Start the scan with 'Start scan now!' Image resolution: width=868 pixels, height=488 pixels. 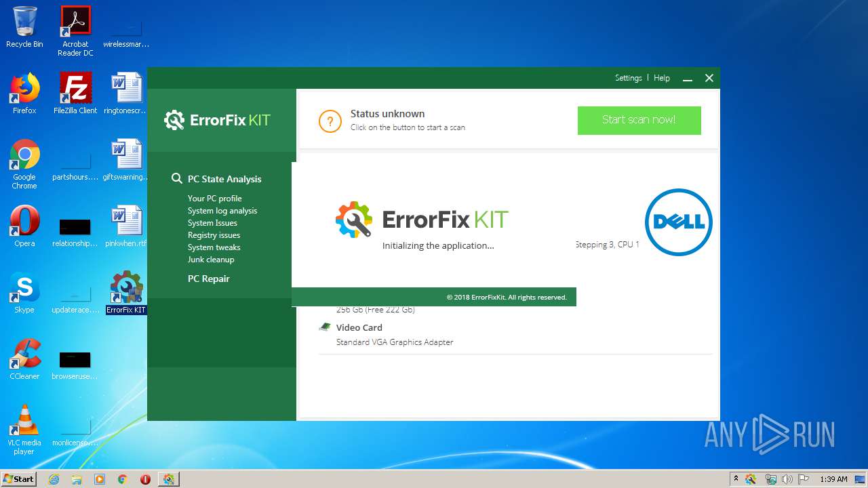click(639, 120)
